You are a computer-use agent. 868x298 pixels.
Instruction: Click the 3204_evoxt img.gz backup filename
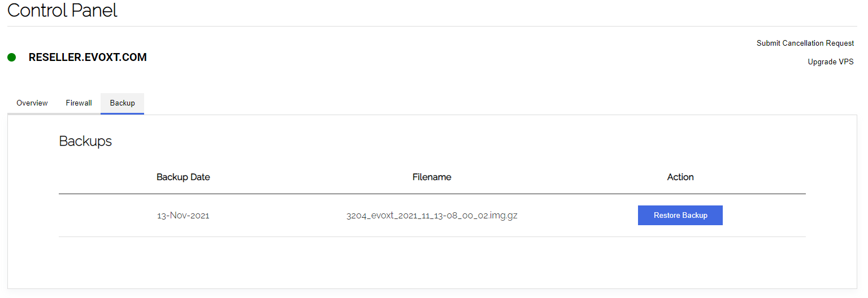point(432,216)
